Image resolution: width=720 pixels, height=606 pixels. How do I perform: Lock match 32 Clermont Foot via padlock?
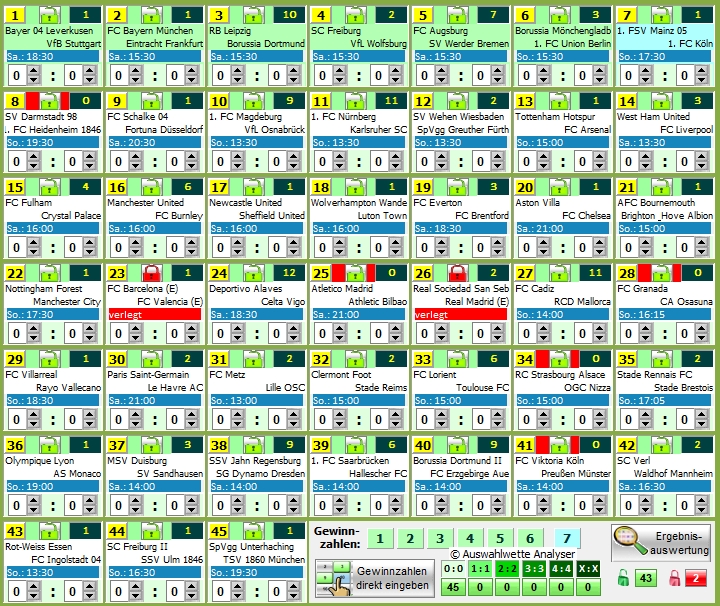(356, 359)
